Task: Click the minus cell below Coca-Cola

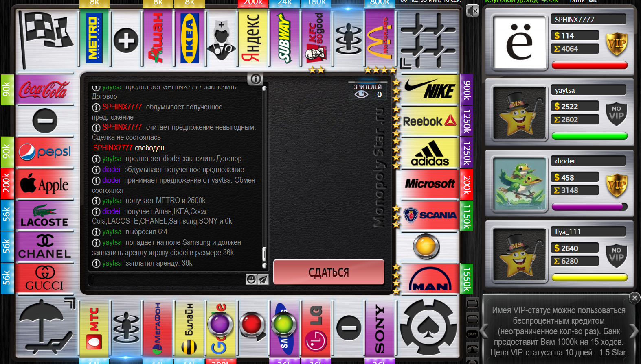Action: (x=45, y=121)
